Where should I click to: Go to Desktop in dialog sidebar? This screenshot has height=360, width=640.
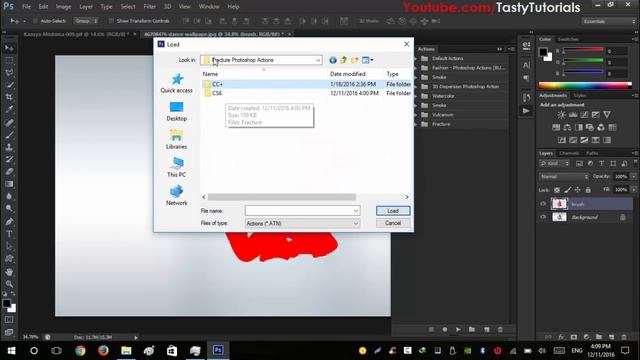(176, 111)
